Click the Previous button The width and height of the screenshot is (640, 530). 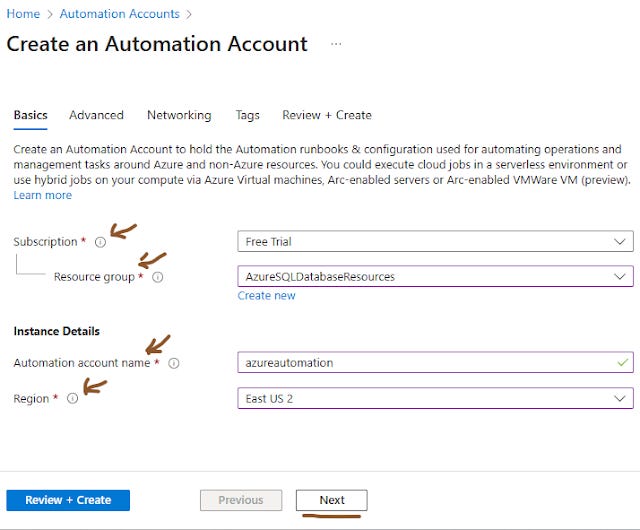pyautogui.click(x=241, y=500)
